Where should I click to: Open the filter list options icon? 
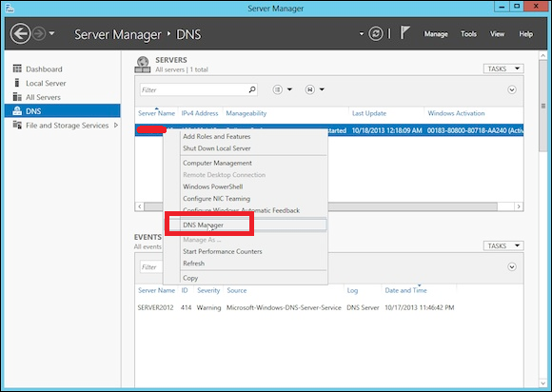pyautogui.click(x=277, y=89)
